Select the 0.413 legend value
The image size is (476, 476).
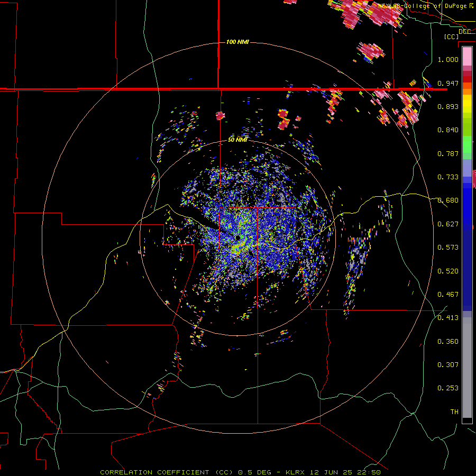tap(448, 318)
